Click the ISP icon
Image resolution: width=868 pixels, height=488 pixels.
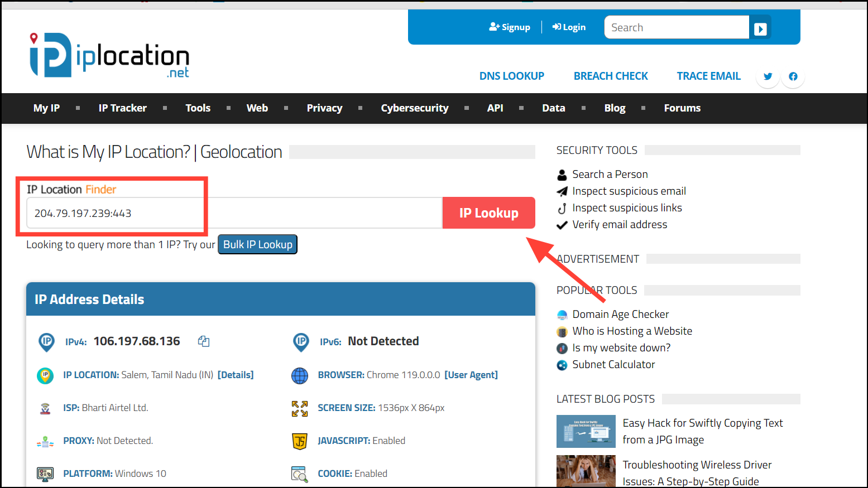point(45,408)
